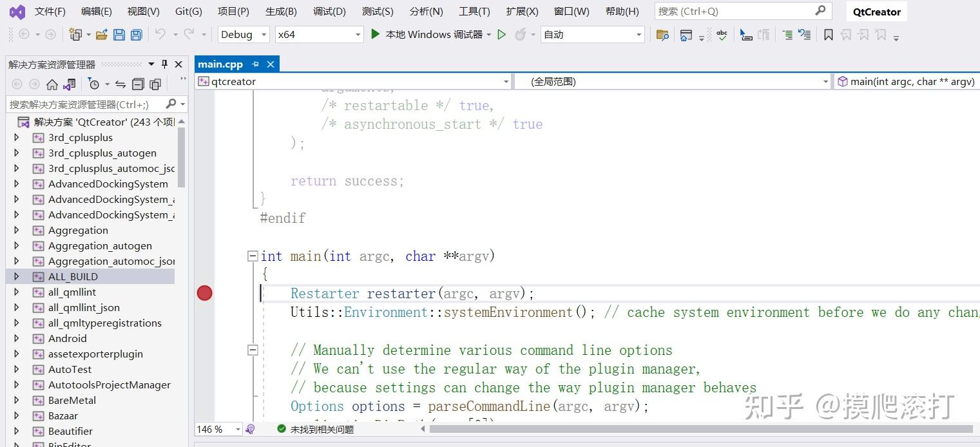Open the 文件(F) menu
The image size is (980, 447).
tap(50, 12)
